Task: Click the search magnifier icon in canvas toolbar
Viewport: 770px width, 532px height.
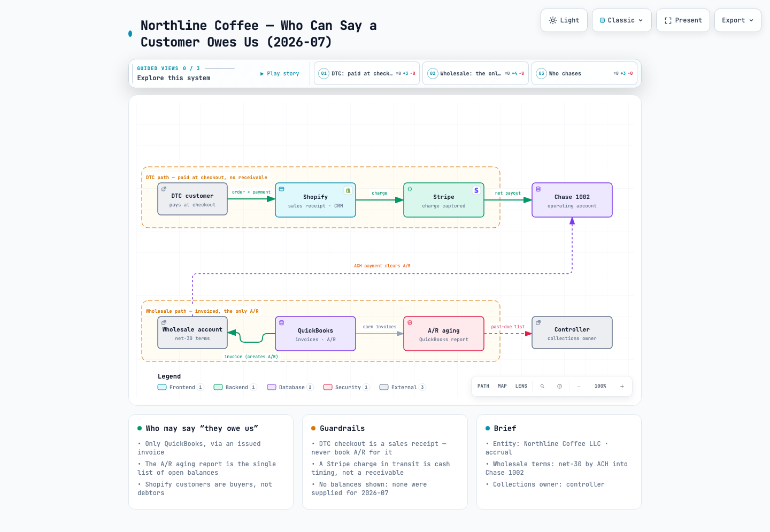Action: (542, 386)
